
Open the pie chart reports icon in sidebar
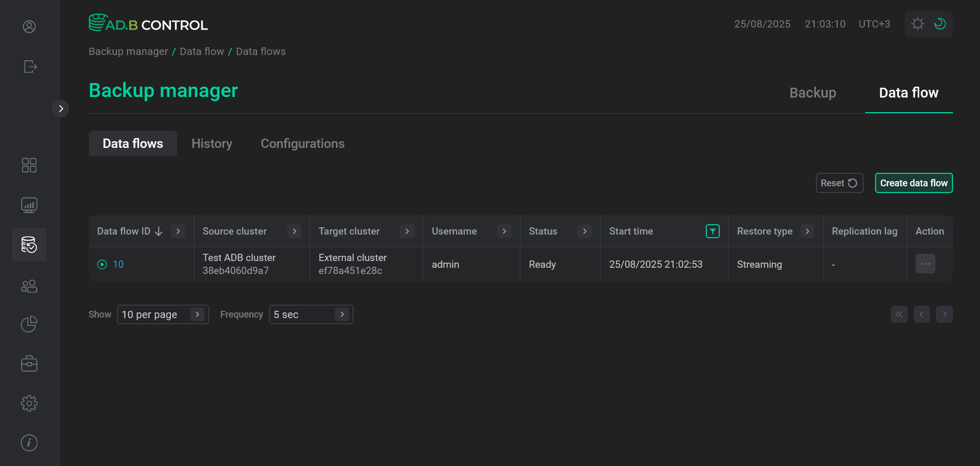(29, 324)
